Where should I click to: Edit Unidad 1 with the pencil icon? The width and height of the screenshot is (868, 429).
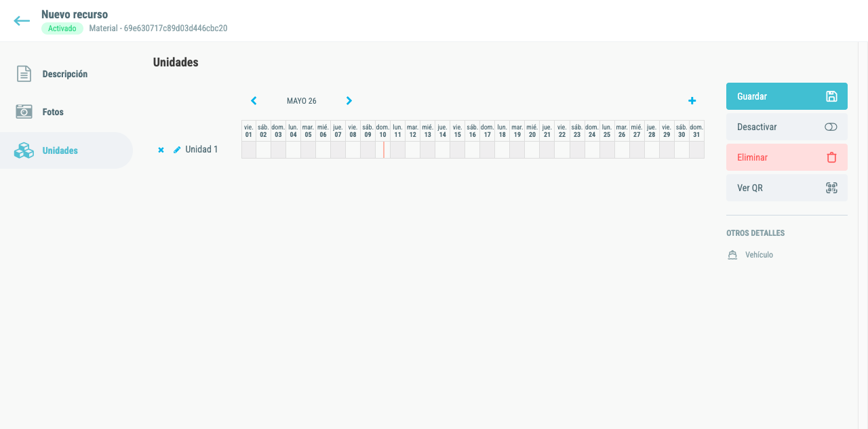click(x=177, y=150)
